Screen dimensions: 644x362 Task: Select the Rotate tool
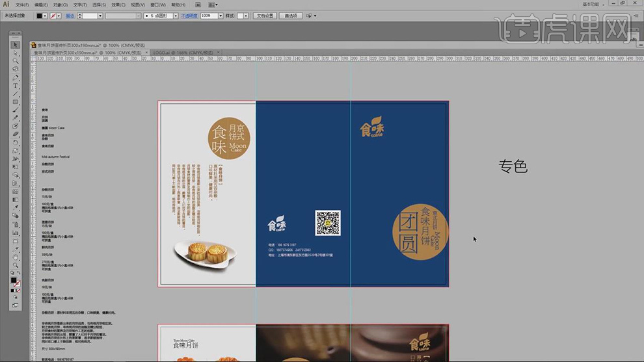15,143
